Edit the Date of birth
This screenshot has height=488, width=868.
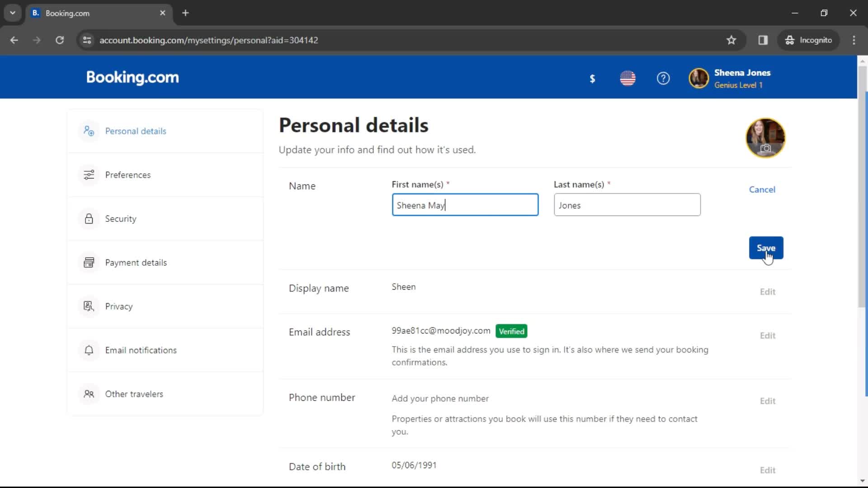point(767,470)
